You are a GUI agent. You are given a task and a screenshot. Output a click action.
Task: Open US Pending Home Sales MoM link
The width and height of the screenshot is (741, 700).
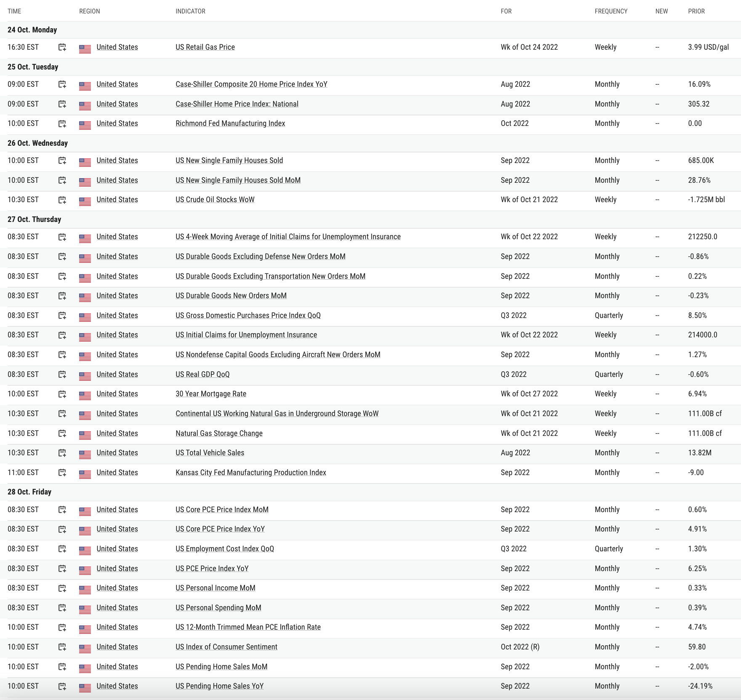pos(221,667)
